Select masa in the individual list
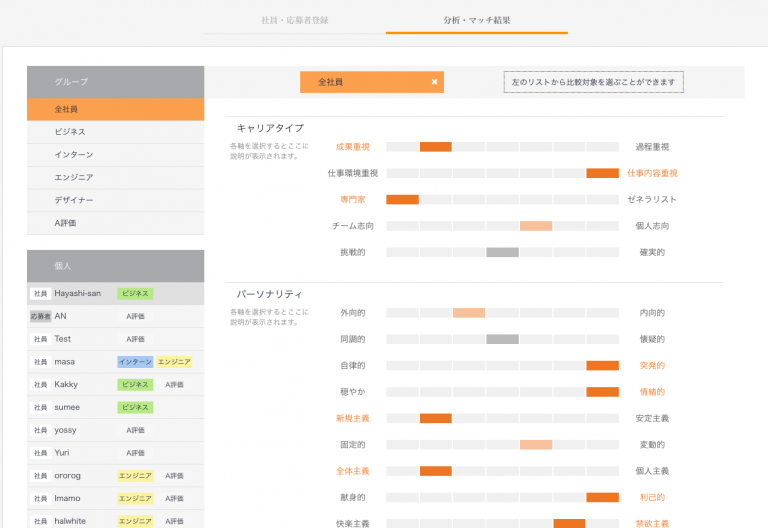This screenshot has width=768, height=528. (x=116, y=362)
